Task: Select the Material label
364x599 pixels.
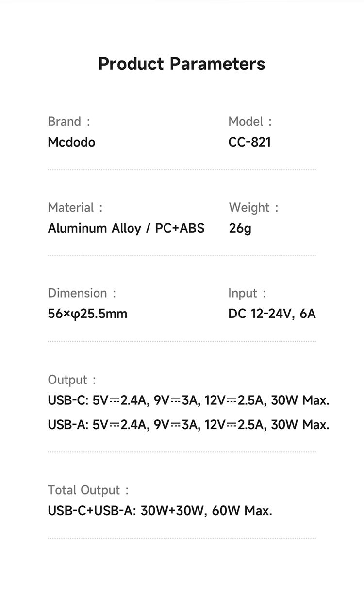Action: coord(75,207)
